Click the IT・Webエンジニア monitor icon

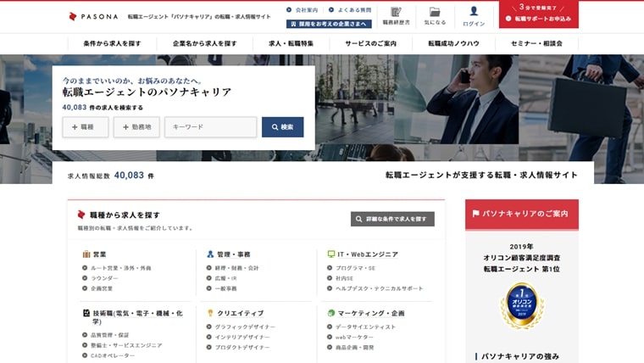click(x=331, y=254)
